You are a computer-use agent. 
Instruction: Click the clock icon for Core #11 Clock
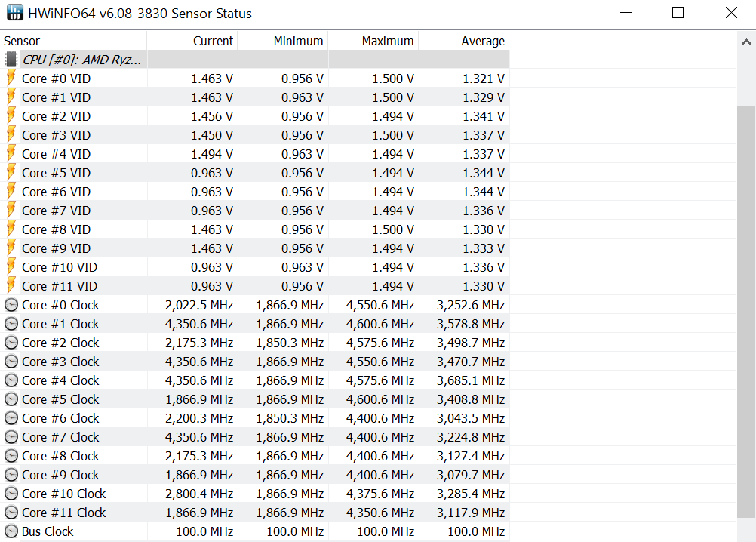(x=11, y=512)
